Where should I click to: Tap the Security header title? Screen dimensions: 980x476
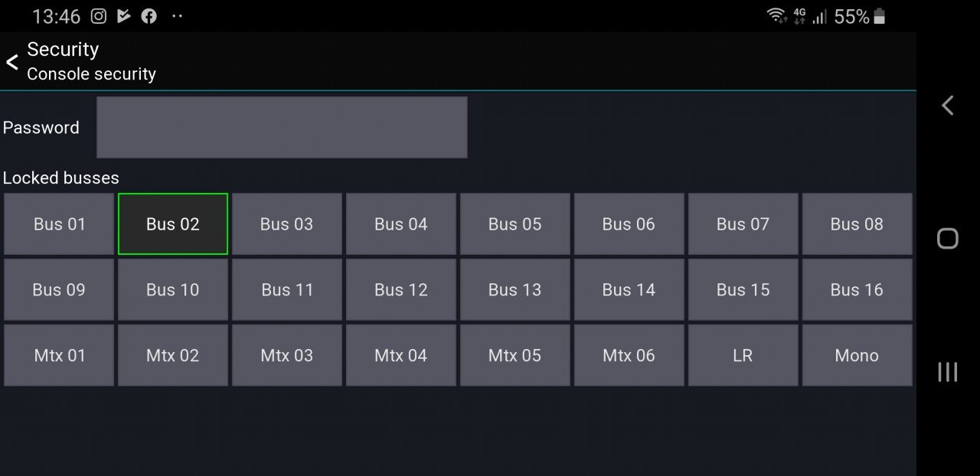[63, 50]
